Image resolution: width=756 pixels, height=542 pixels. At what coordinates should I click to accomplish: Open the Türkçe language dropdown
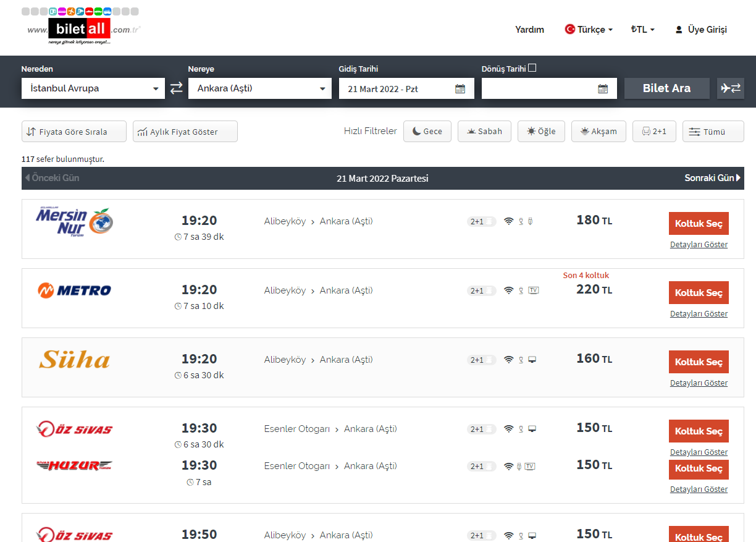pos(589,30)
